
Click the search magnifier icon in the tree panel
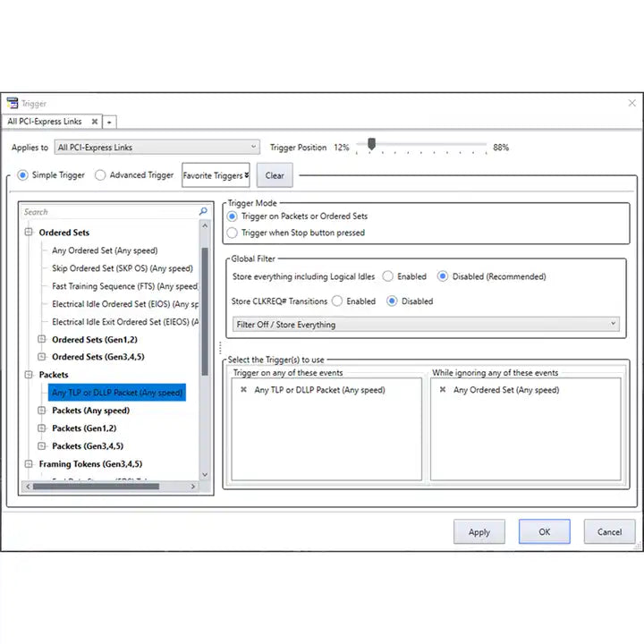[x=203, y=212]
